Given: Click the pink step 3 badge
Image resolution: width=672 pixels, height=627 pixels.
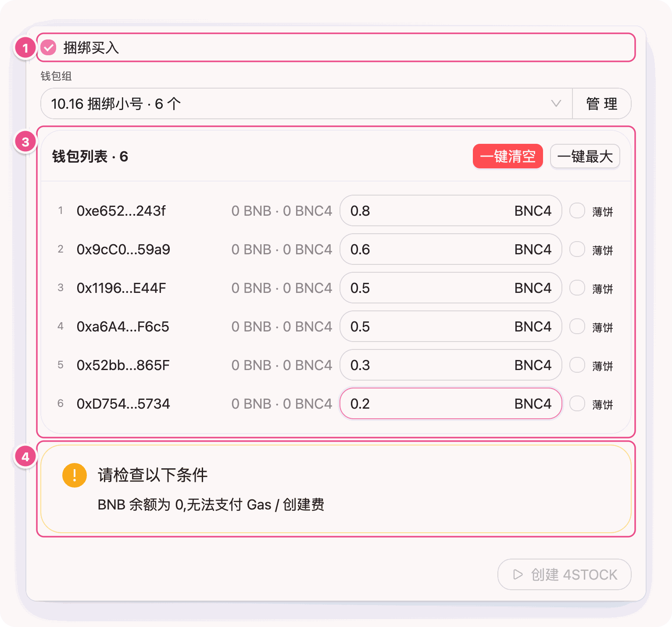Looking at the screenshot, I should point(25,142).
